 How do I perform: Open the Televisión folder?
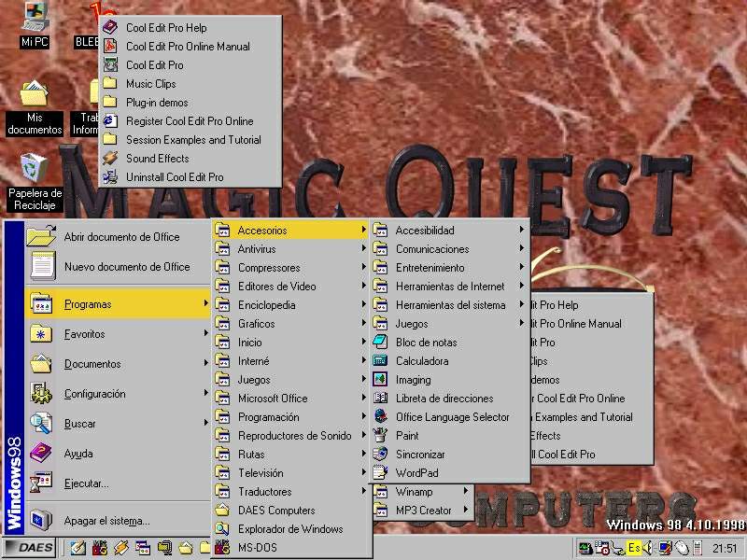(x=291, y=473)
